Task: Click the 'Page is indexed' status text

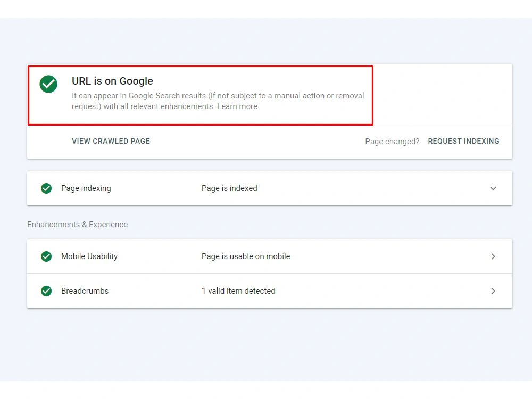Action: pyautogui.click(x=229, y=188)
